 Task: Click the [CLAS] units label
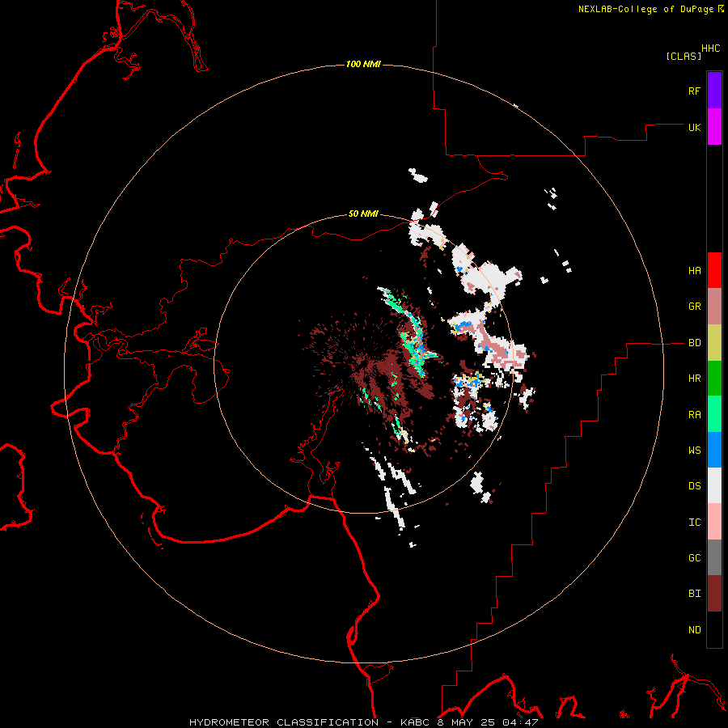[x=684, y=57]
